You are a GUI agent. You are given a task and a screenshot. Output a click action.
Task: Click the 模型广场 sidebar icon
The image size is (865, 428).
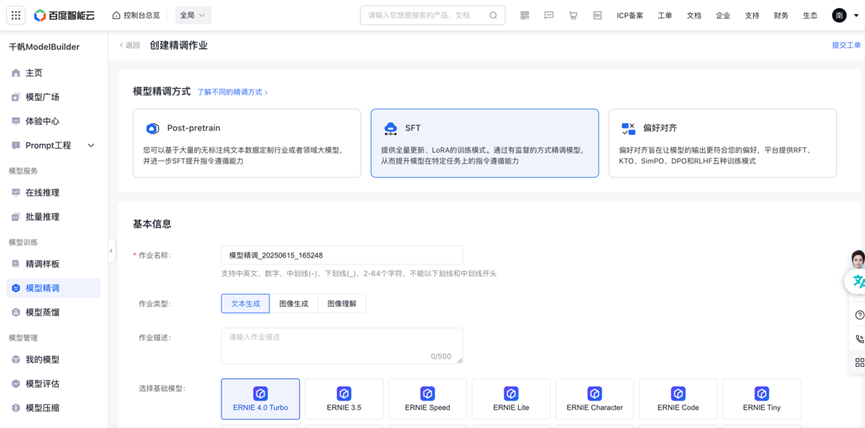16,97
